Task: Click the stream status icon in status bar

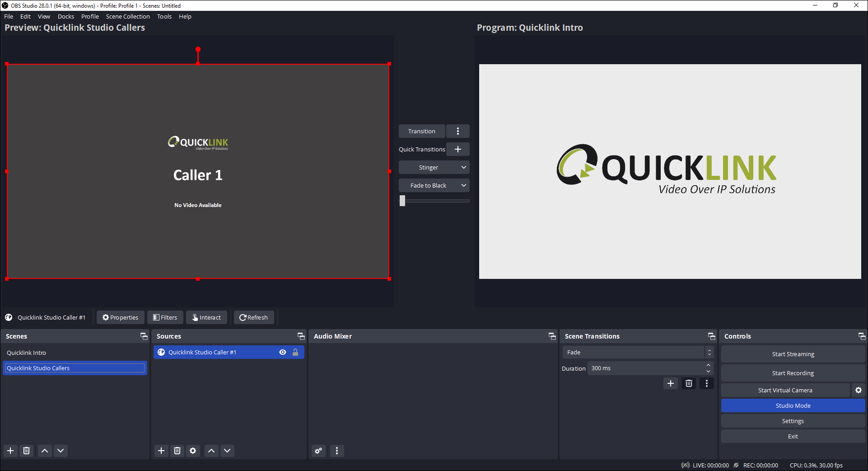Action: [x=686, y=465]
